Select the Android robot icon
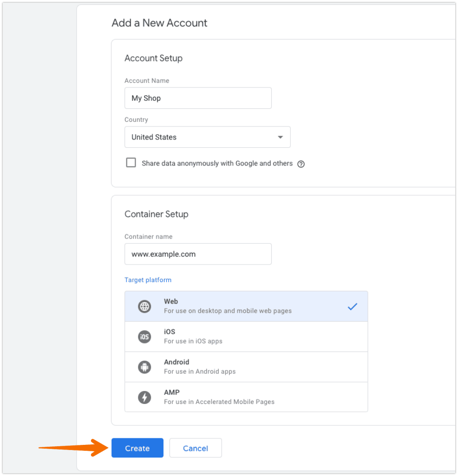458x476 pixels. [x=144, y=367]
